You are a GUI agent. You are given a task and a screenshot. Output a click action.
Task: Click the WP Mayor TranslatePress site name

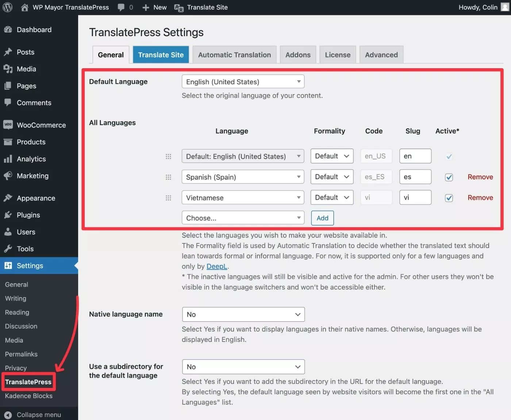[71, 7]
